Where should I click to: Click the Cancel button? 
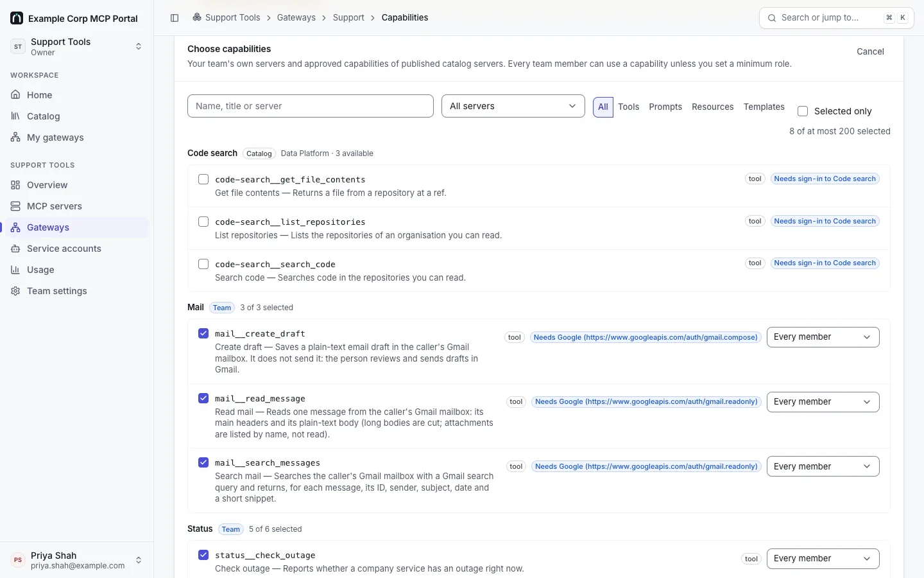click(x=870, y=51)
